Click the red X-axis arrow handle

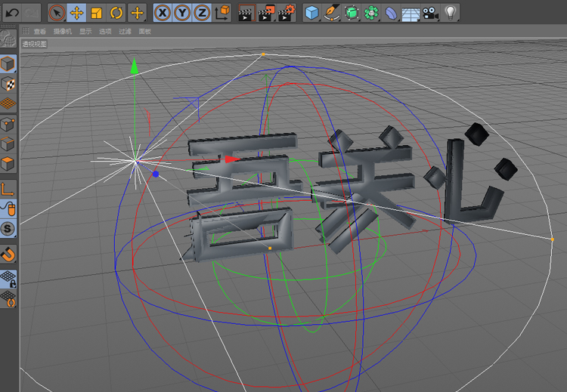click(232, 159)
